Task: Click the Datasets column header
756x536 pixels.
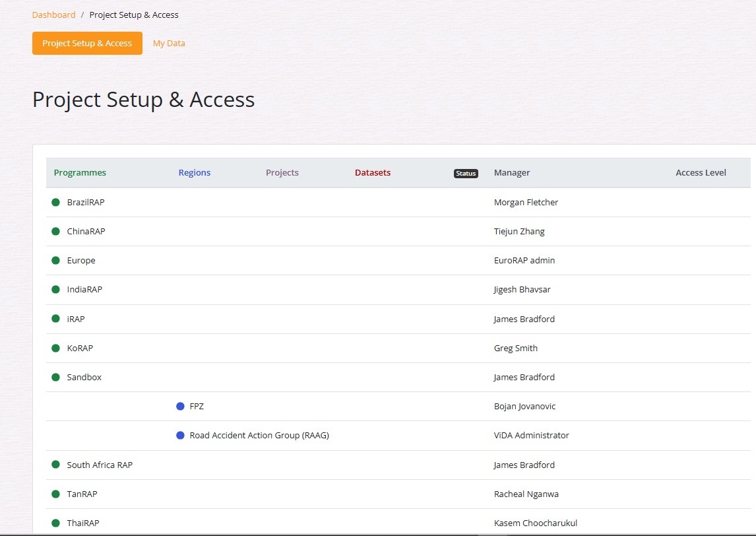Action: (x=373, y=173)
